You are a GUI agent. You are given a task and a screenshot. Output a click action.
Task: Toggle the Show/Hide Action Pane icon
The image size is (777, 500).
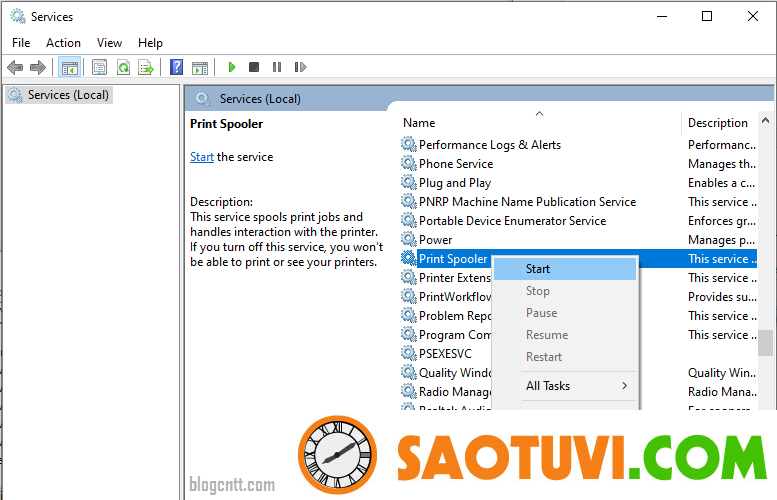200,68
